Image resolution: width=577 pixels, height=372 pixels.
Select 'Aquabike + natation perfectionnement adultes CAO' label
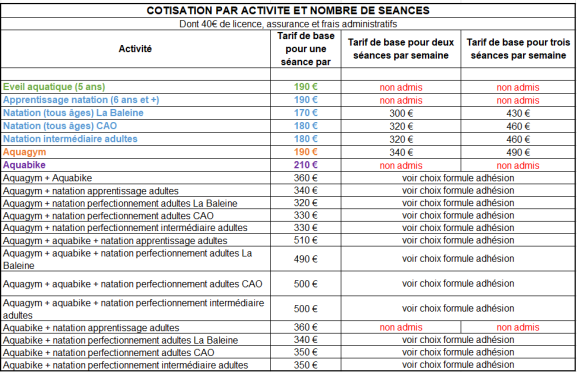(109, 352)
